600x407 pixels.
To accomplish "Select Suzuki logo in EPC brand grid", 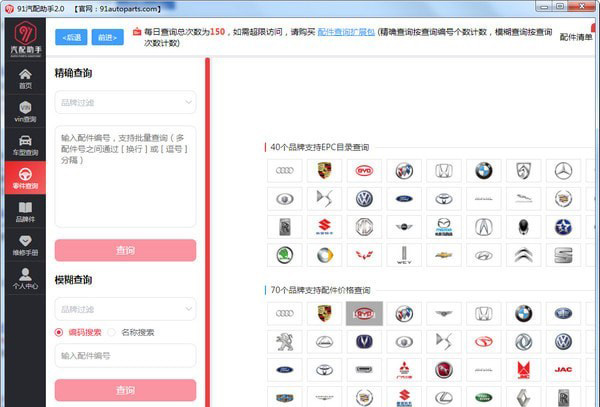I will pyautogui.click(x=324, y=227).
